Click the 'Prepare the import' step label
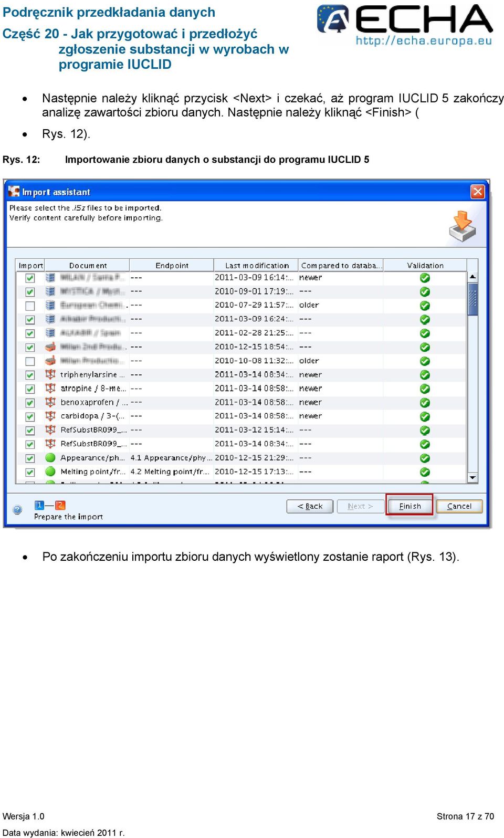This screenshot has height=838, width=504. (68, 517)
